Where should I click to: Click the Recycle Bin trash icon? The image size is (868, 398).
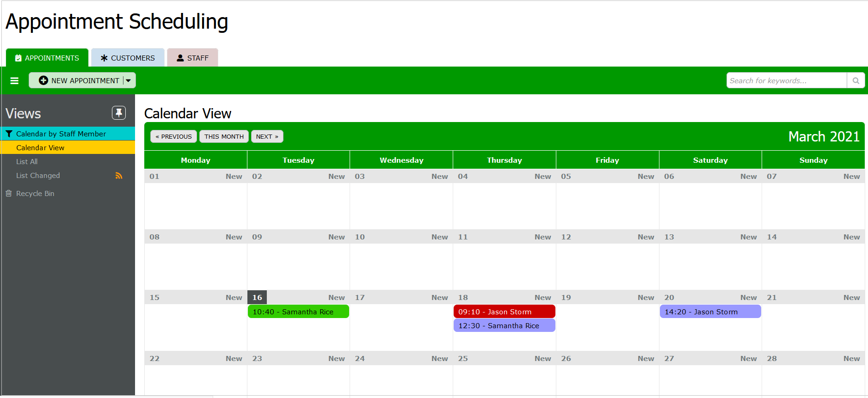[9, 193]
